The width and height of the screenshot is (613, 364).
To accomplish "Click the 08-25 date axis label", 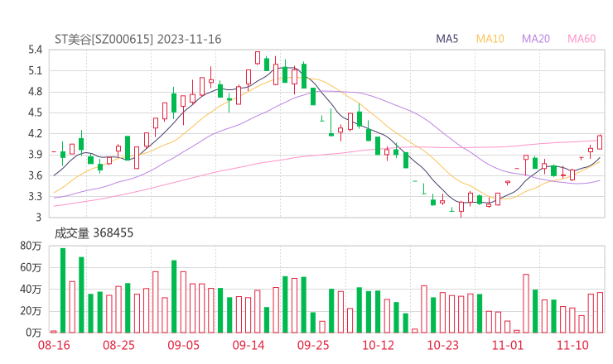I will 118,345.
